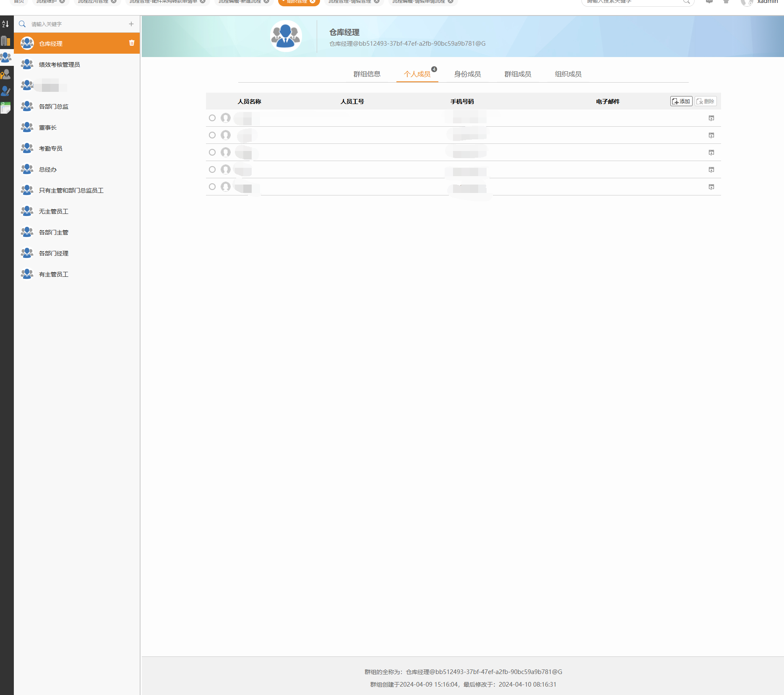Select the 无主管员工 group
Screen dimensions: 784x695
pyautogui.click(x=77, y=211)
